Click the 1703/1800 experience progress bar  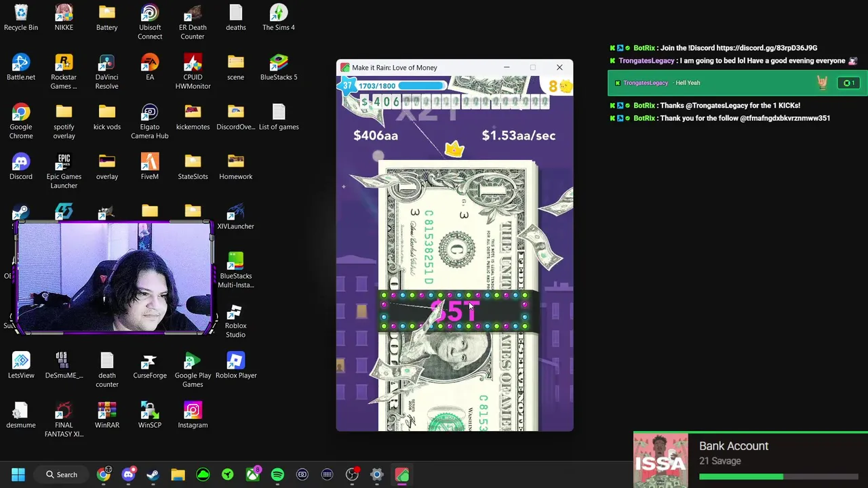coord(401,86)
